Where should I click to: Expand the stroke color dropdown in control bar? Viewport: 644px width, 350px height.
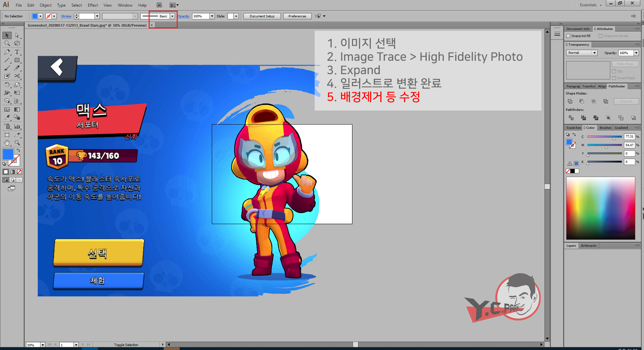54,16
